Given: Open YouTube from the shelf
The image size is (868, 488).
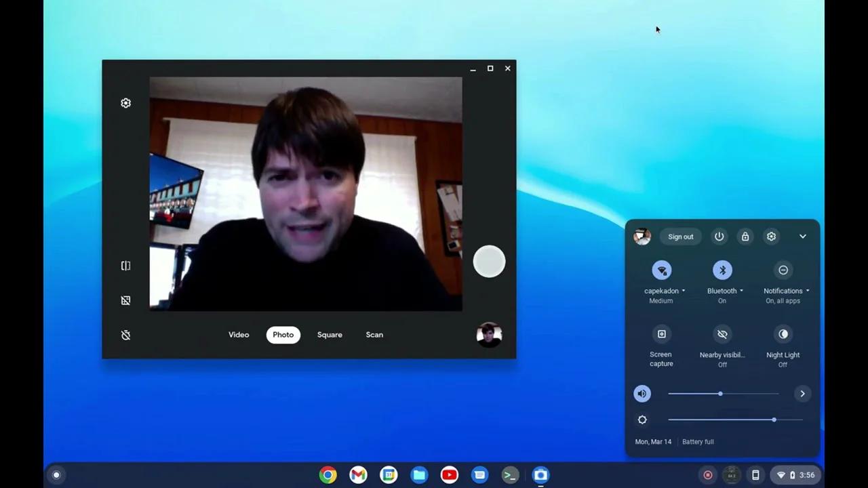Looking at the screenshot, I should pyautogui.click(x=449, y=475).
